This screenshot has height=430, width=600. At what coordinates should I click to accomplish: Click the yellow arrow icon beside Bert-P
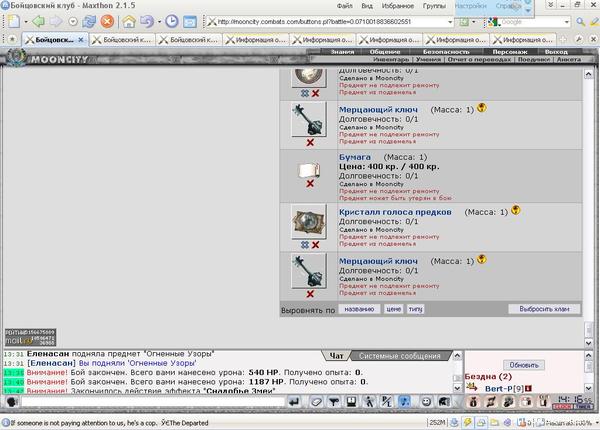(x=472, y=388)
